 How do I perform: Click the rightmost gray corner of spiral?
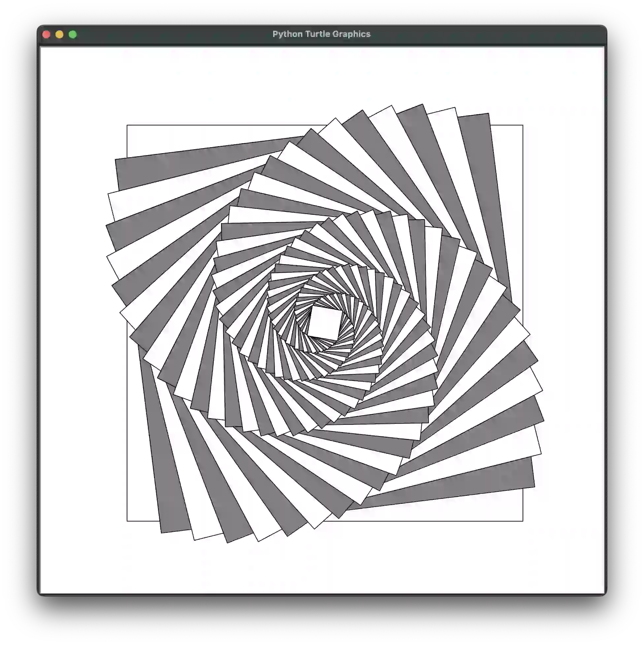(x=543, y=421)
